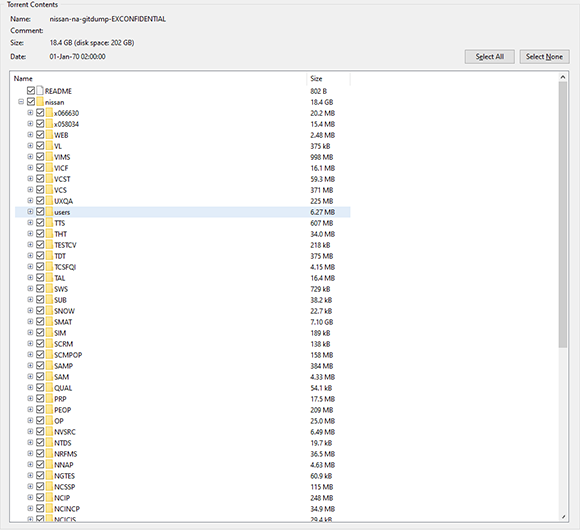Click the scrollbar up arrow
Image resolution: width=580 pixels, height=530 pixels.
tap(563, 77)
